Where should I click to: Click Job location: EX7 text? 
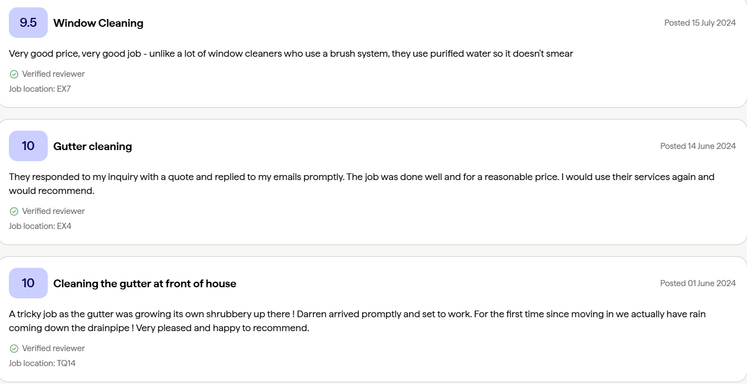click(40, 89)
